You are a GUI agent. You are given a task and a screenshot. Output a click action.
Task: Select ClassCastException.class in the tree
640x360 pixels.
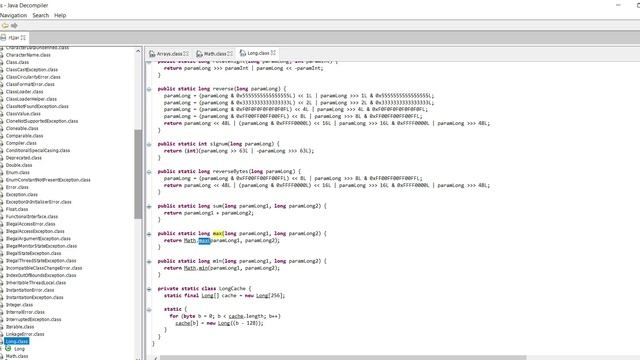pyautogui.click(x=32, y=69)
